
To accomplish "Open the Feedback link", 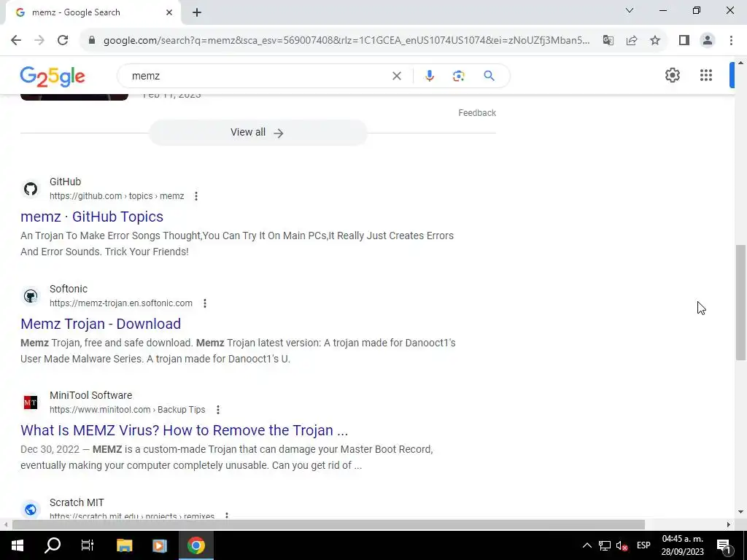I will pyautogui.click(x=477, y=113).
